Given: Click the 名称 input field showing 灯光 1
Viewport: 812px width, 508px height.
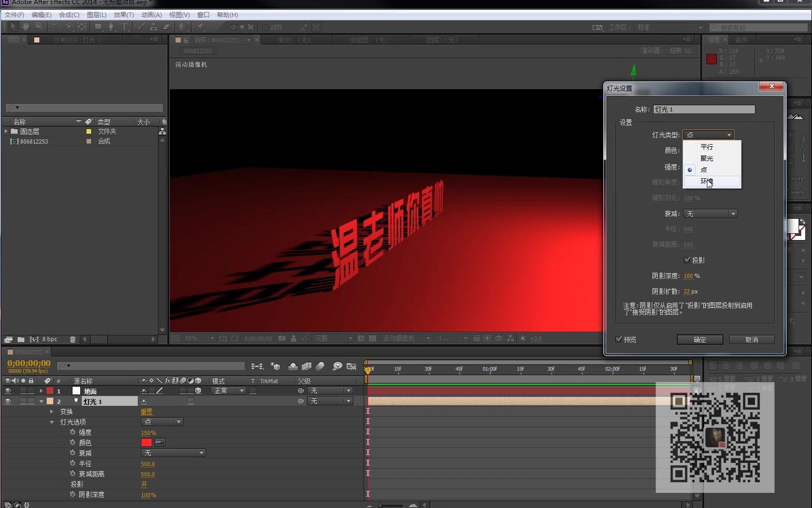Looking at the screenshot, I should (704, 109).
